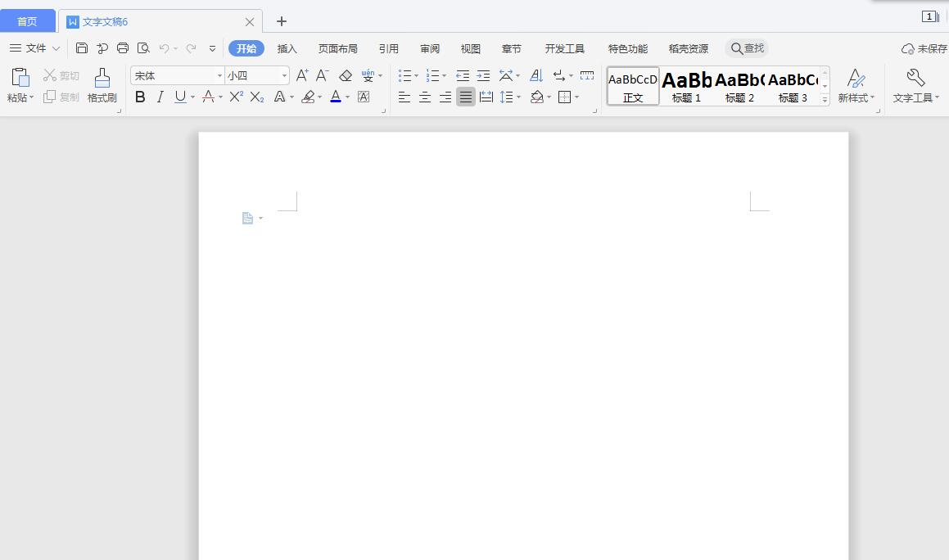Expand the line spacing dropdown
This screenshot has width=949, height=560.
(517, 97)
